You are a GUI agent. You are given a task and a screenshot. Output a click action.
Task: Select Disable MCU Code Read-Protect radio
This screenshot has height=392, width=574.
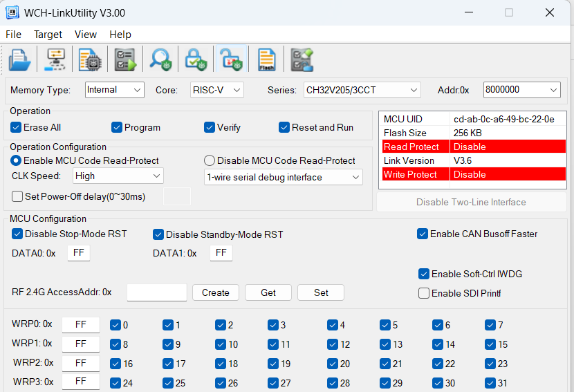tap(210, 160)
